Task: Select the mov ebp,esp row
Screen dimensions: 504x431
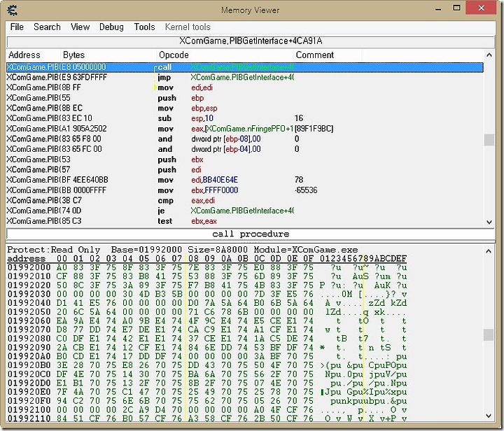Action: (244, 108)
